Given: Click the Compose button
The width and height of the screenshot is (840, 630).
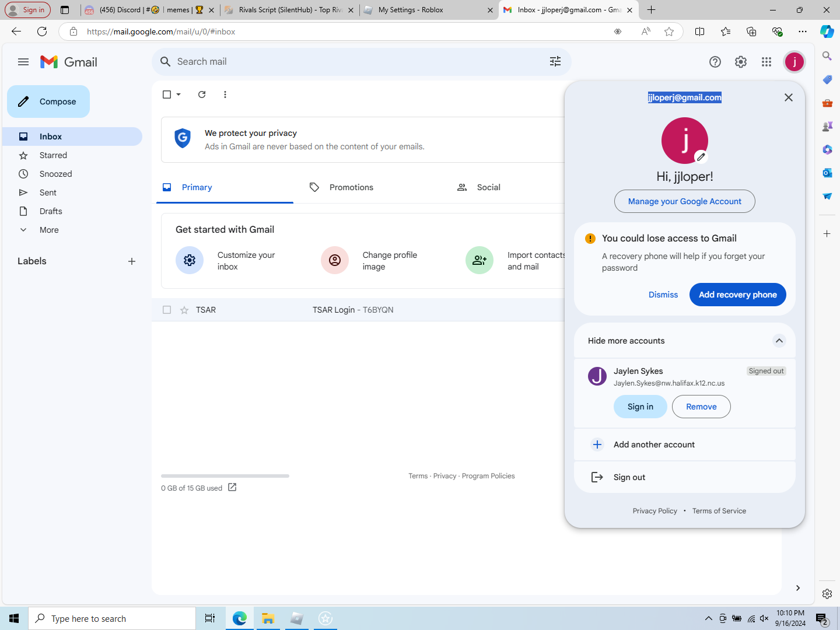Looking at the screenshot, I should pos(48,101).
